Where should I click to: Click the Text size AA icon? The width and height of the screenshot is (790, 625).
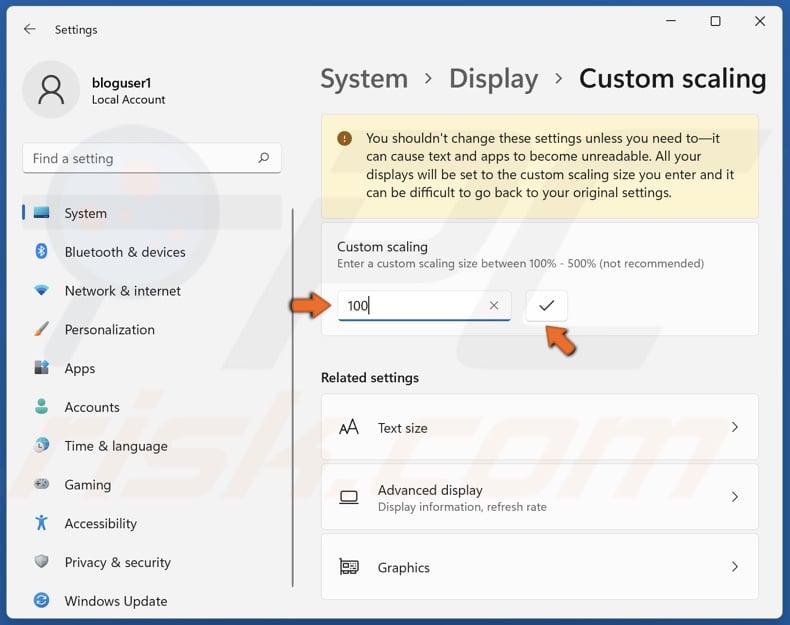pyautogui.click(x=349, y=428)
